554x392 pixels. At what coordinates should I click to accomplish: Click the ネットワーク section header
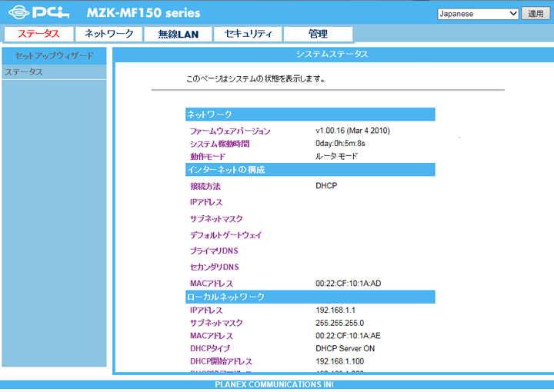tap(310, 115)
